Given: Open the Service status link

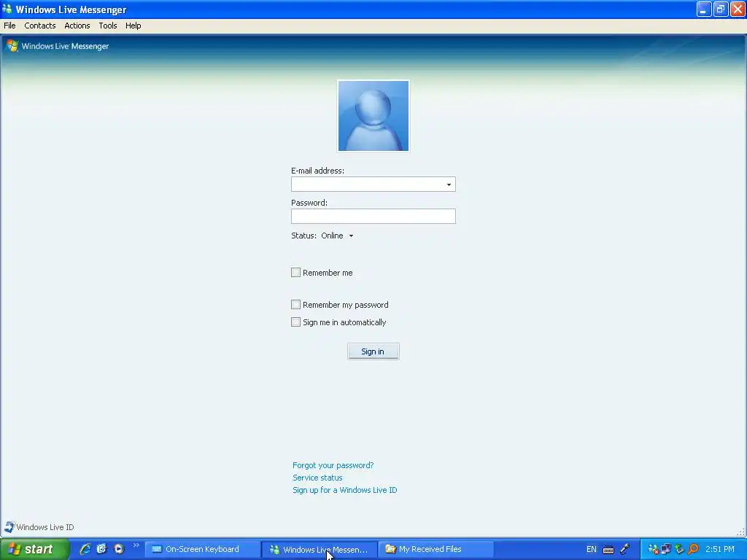Looking at the screenshot, I should (x=317, y=478).
